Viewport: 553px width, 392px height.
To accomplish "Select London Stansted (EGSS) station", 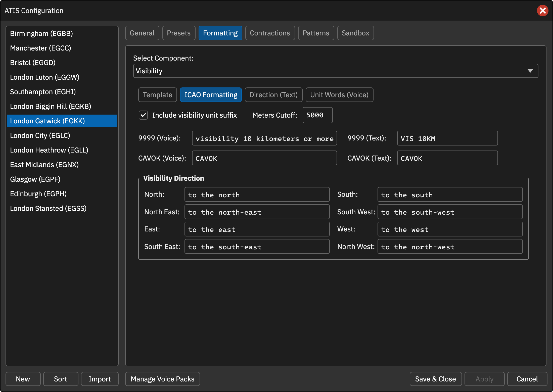I will coord(62,208).
